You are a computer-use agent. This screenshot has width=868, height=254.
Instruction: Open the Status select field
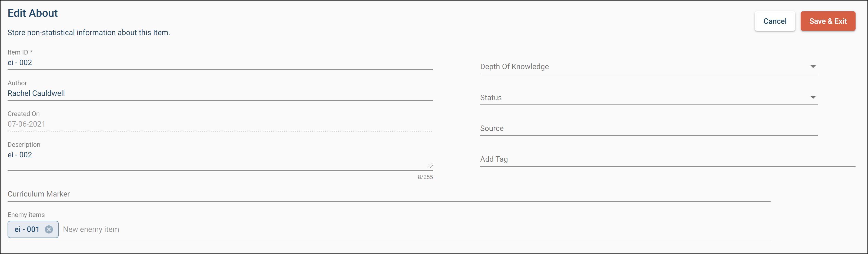pos(640,97)
